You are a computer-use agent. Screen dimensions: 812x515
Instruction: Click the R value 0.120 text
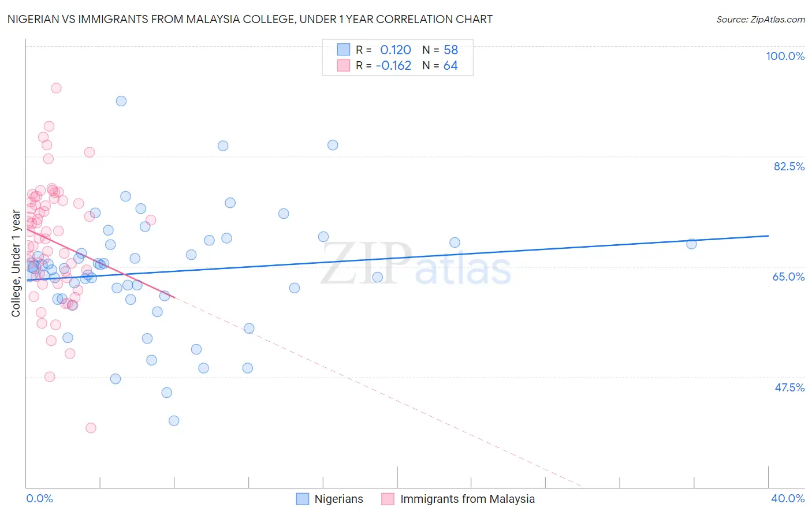[396, 50]
